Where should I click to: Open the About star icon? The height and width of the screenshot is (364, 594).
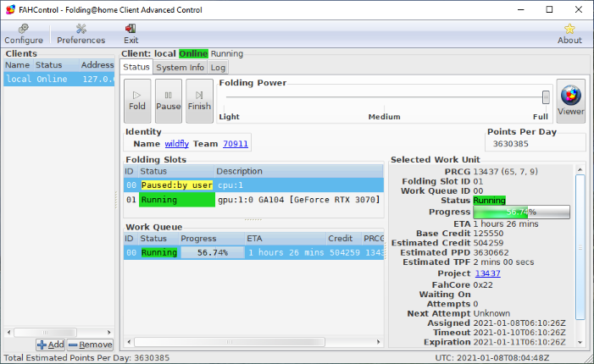pyautogui.click(x=569, y=34)
